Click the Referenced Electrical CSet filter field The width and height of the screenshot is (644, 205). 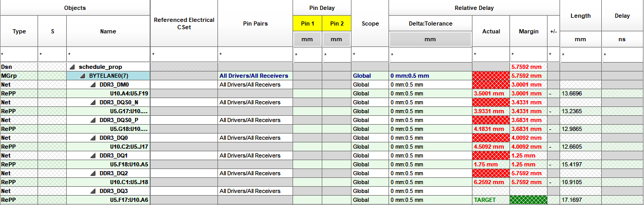point(184,54)
